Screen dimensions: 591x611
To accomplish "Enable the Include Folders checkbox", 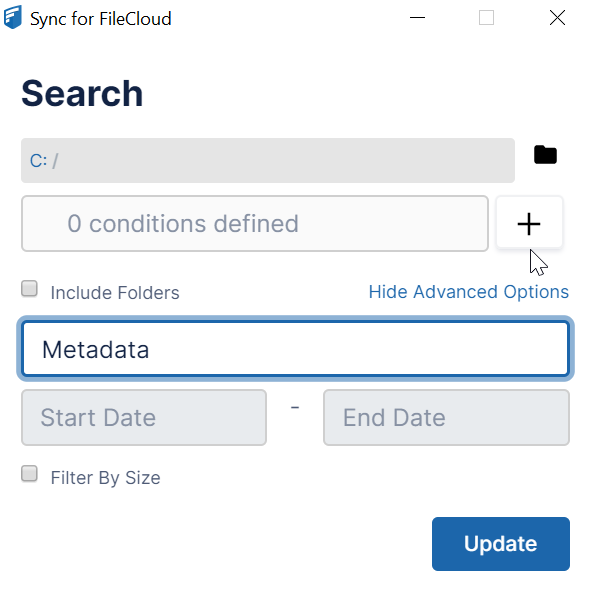I will point(29,289).
